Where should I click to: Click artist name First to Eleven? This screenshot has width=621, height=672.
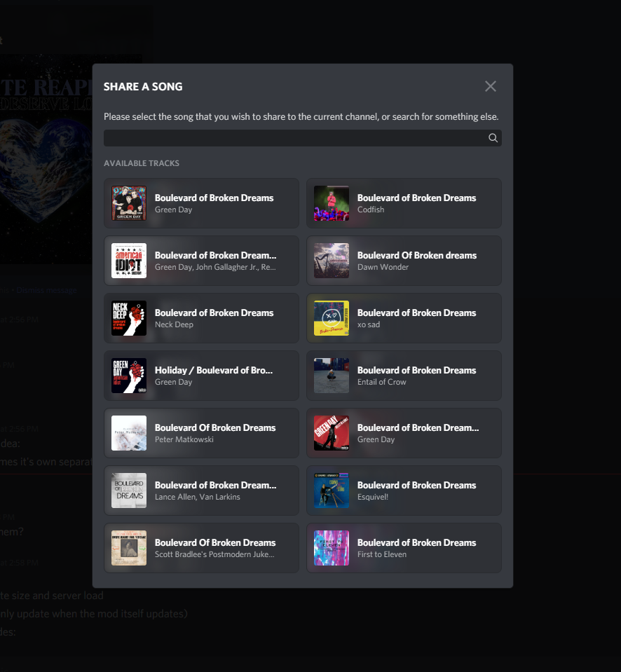382,554
